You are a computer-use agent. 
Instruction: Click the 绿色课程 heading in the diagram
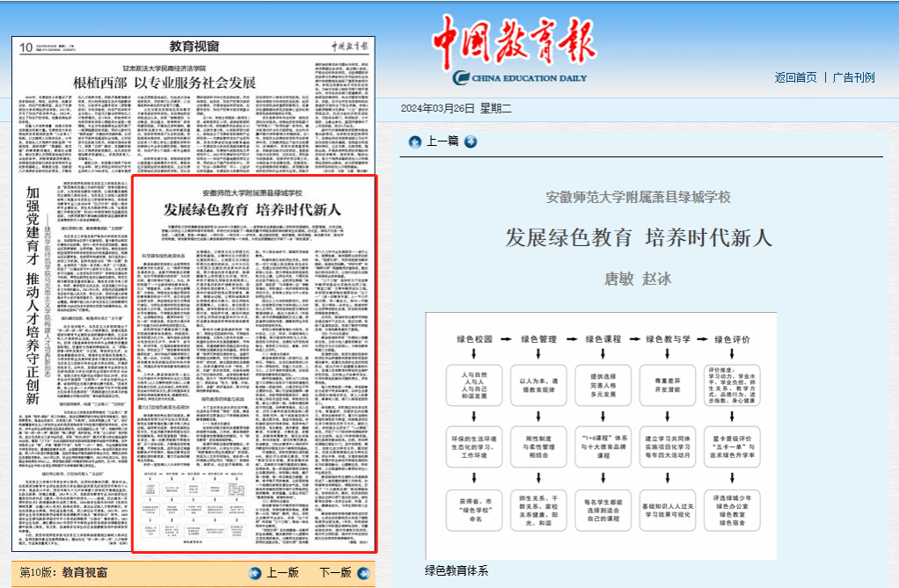(603, 339)
